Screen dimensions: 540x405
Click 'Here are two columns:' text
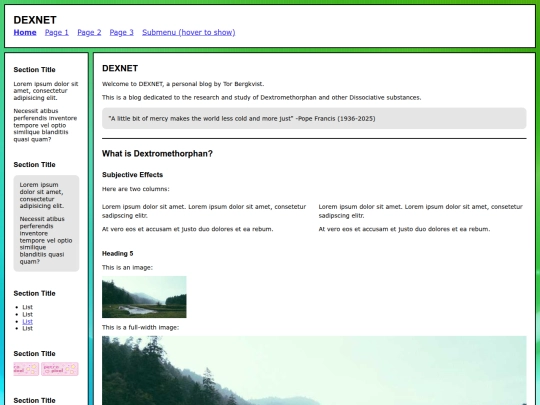pos(136,189)
